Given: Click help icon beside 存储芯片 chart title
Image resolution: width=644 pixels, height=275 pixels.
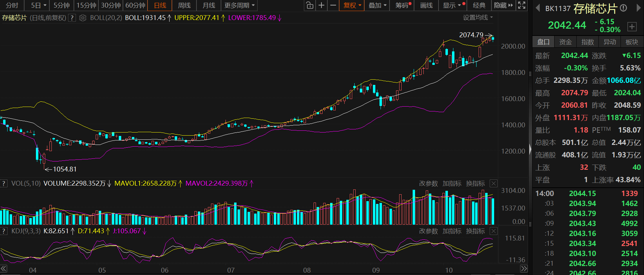Looking at the screenshot, I should click(72, 18).
